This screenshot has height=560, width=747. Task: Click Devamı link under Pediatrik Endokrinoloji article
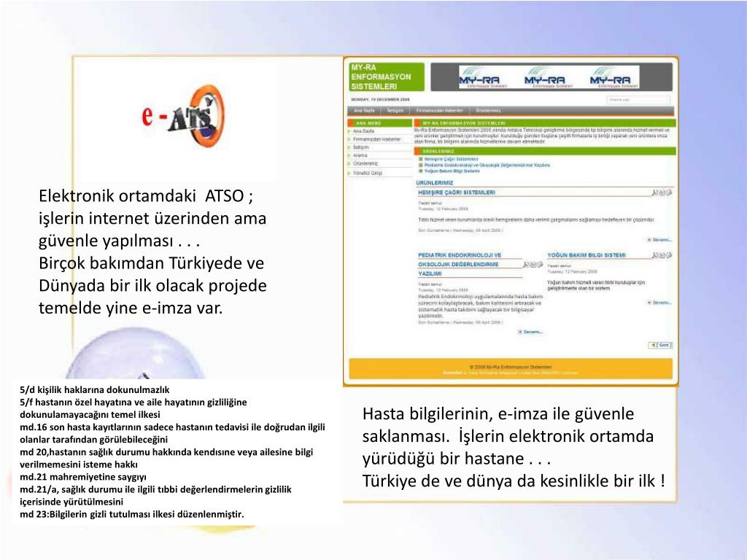(x=530, y=332)
